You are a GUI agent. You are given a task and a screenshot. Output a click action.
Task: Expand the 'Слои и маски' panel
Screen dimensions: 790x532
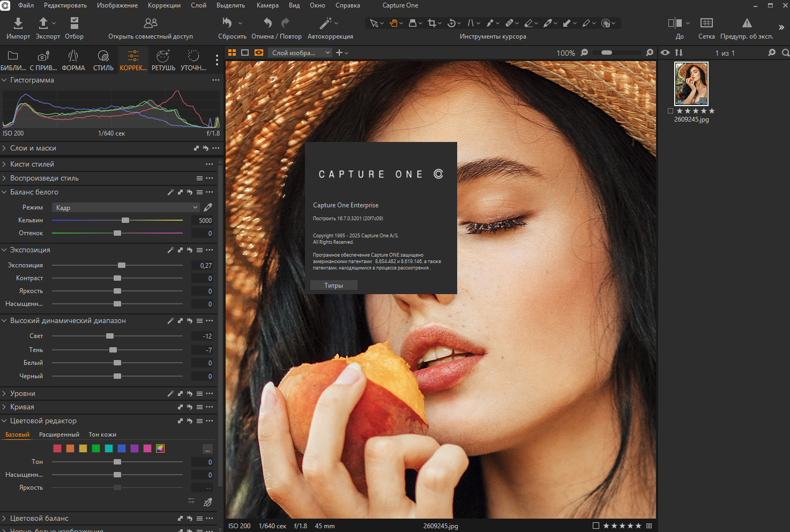pos(33,148)
